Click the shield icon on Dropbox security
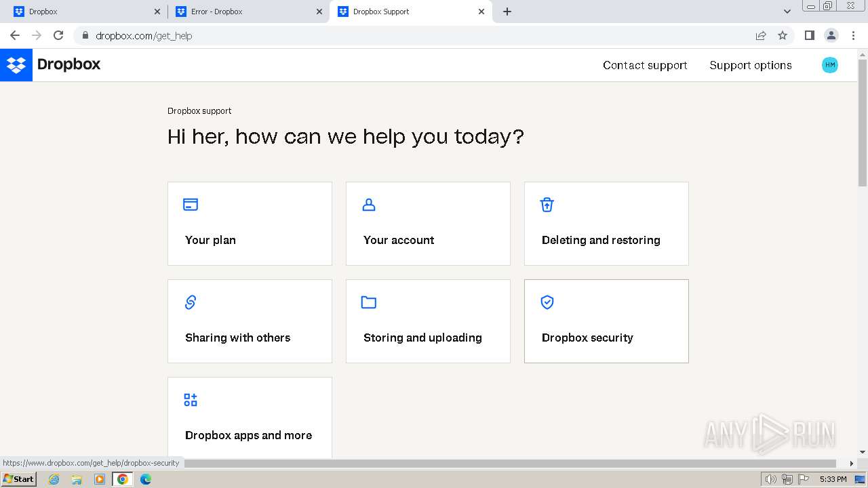 [x=547, y=302]
